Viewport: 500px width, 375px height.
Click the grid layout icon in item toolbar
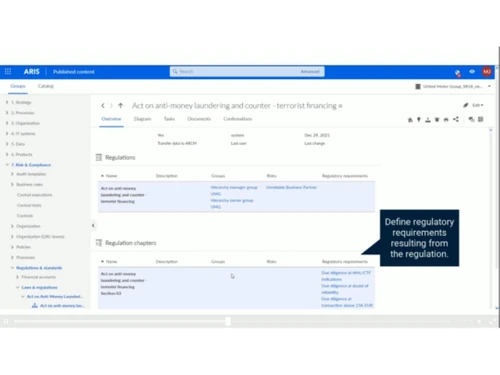point(481,119)
